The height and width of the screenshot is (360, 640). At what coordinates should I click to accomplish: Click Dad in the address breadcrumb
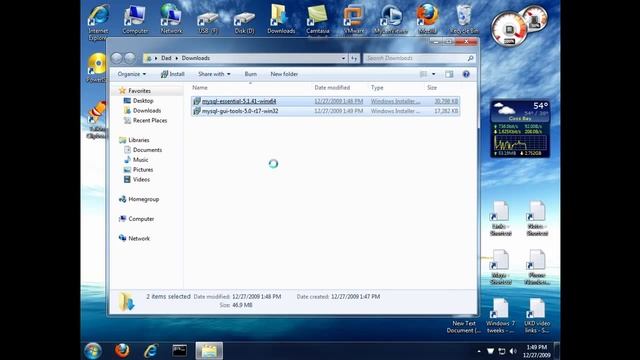[166, 58]
